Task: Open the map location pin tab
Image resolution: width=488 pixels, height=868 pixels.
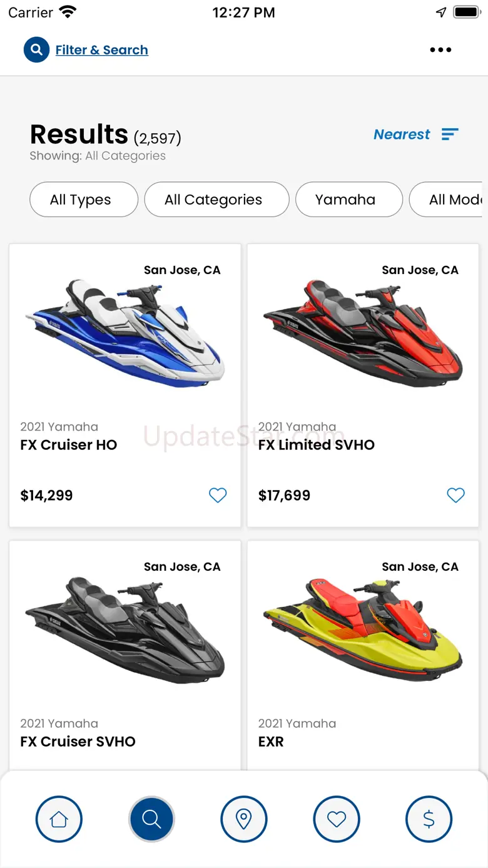Action: pos(244,819)
